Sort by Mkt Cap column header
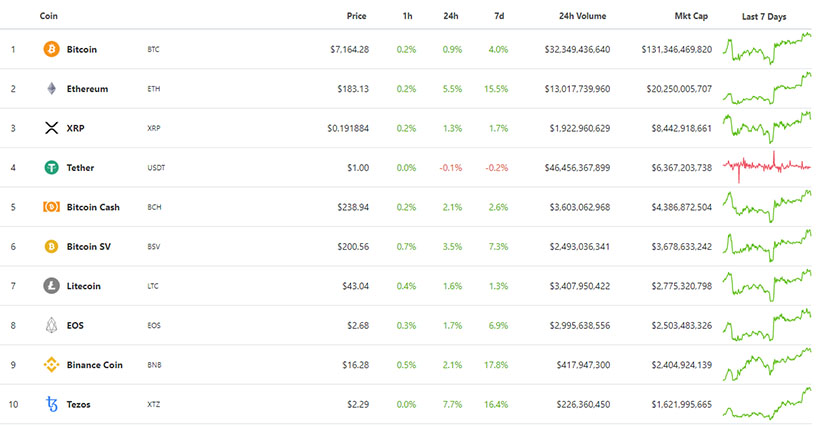 692,16
